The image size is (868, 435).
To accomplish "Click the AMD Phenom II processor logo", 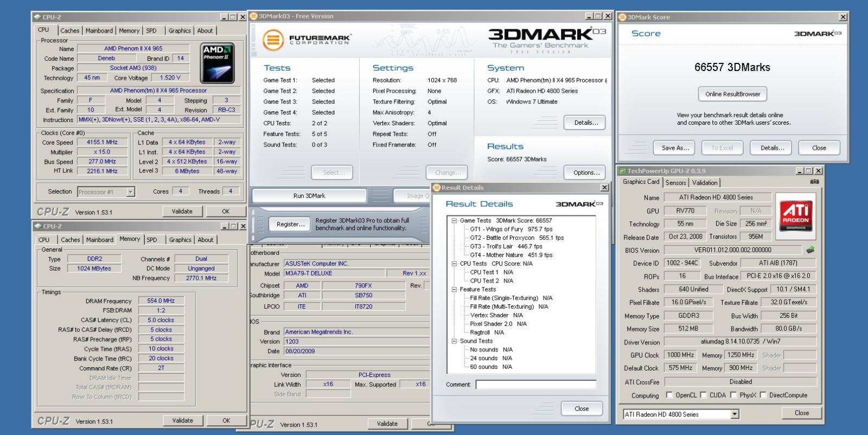I will tap(217, 62).
